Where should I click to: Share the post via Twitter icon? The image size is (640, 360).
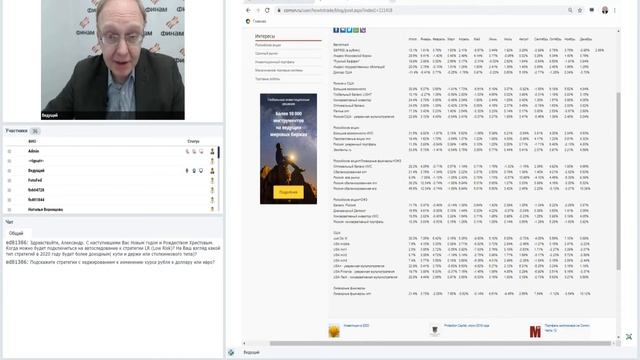[349, 30]
